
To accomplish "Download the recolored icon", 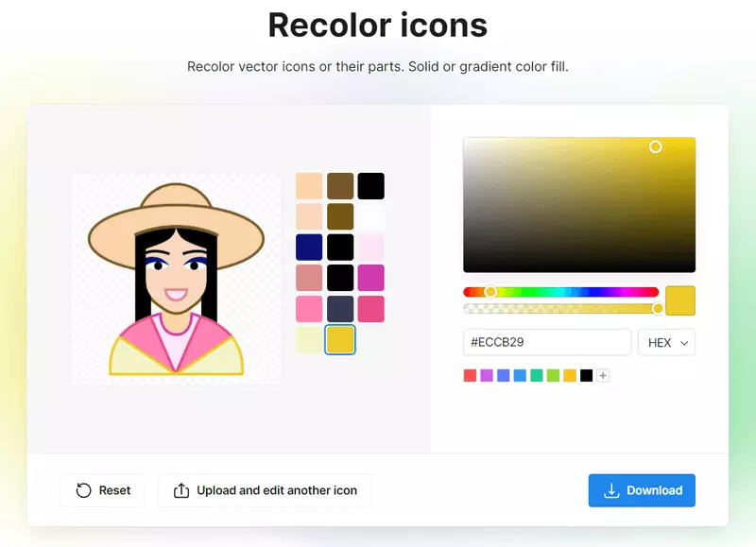I will coord(642,490).
